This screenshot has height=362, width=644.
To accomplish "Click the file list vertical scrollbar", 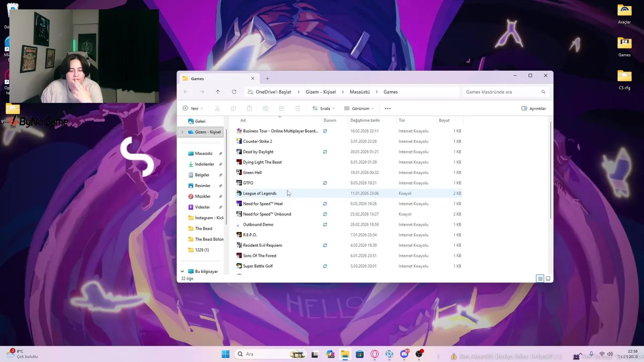I will [x=551, y=170].
